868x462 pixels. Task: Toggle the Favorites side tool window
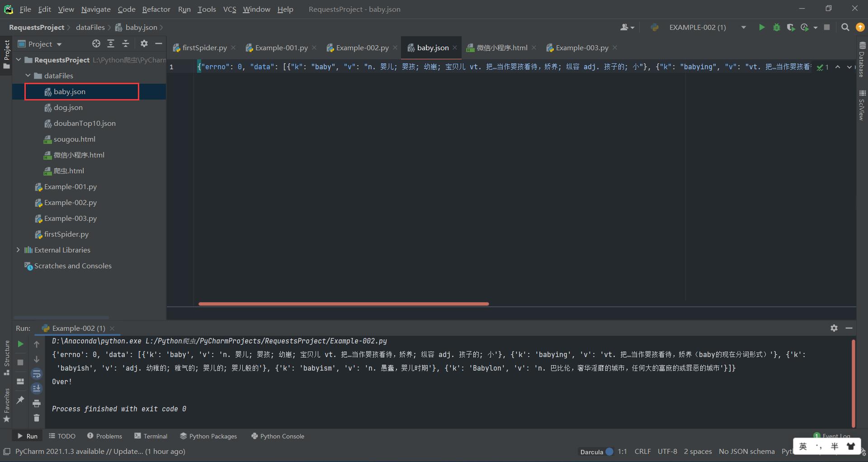pos(6,405)
